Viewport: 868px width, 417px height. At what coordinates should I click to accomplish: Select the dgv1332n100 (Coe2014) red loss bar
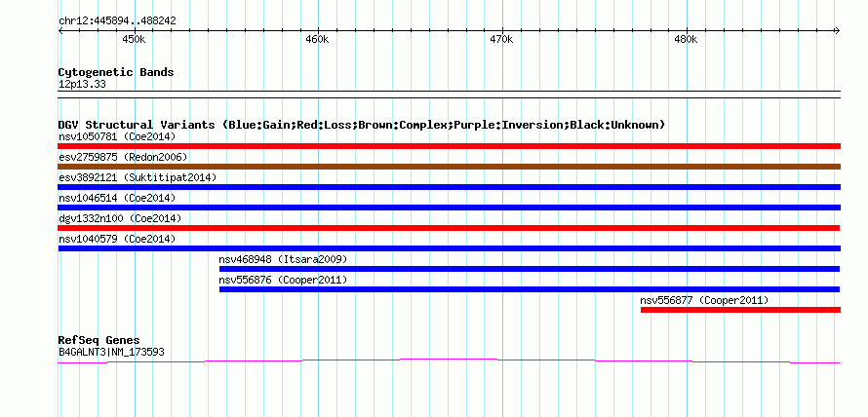click(x=449, y=228)
